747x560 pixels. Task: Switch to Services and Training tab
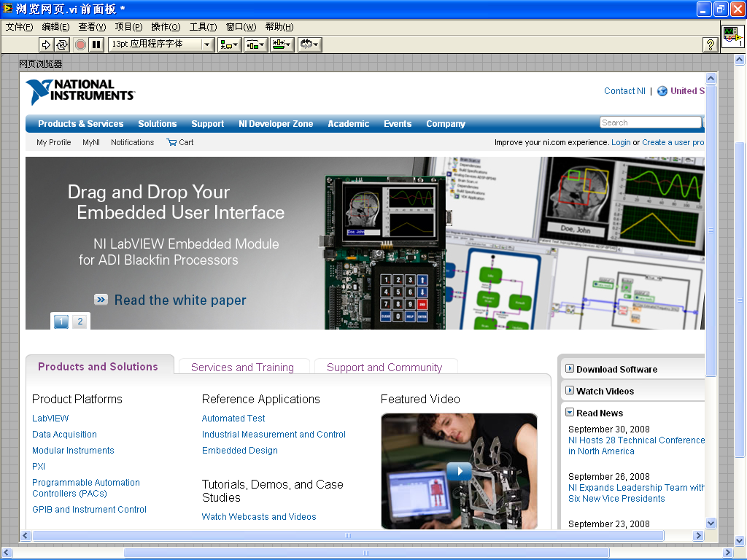242,367
